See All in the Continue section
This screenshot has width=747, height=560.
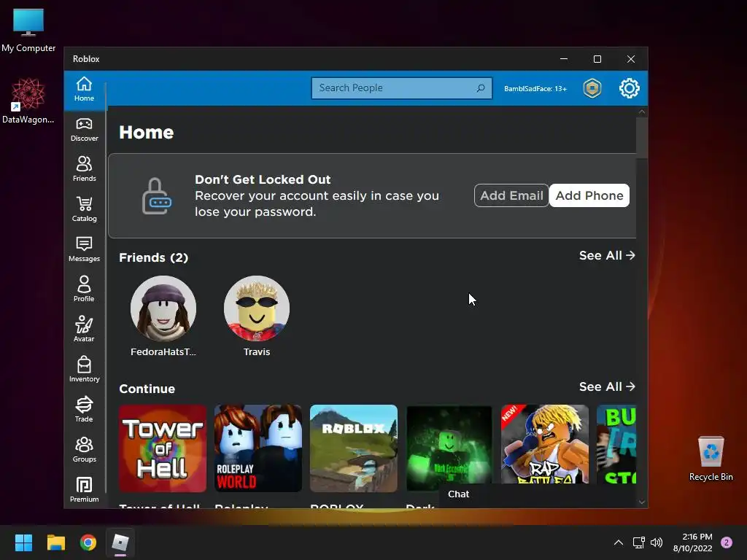[x=607, y=386]
